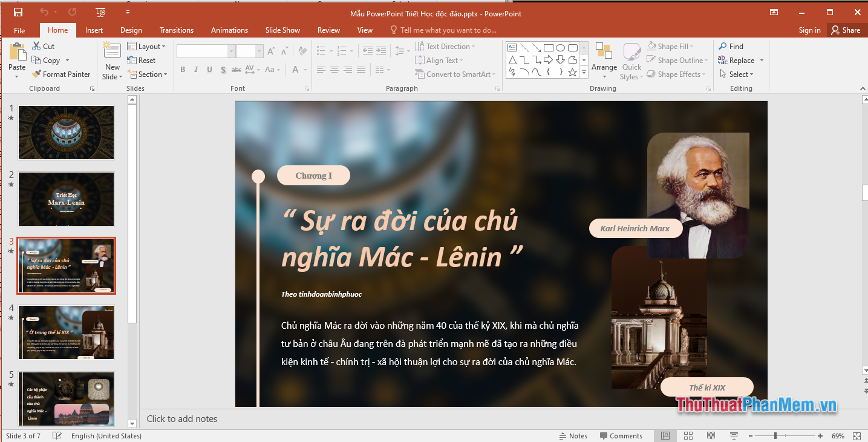The image size is (868, 442).
Task: Open the Layout dropdown
Action: click(147, 45)
